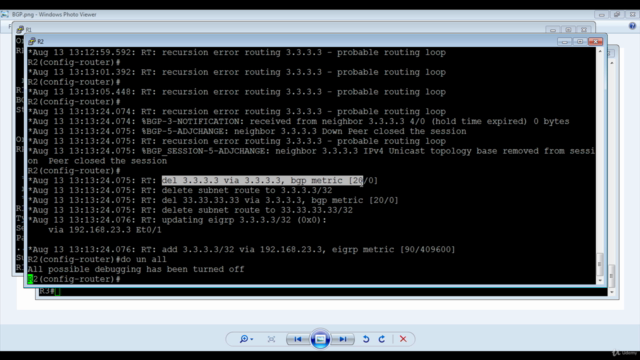This screenshot has width=640, height=360.
Task: Go to next photo
Action: 343,339
